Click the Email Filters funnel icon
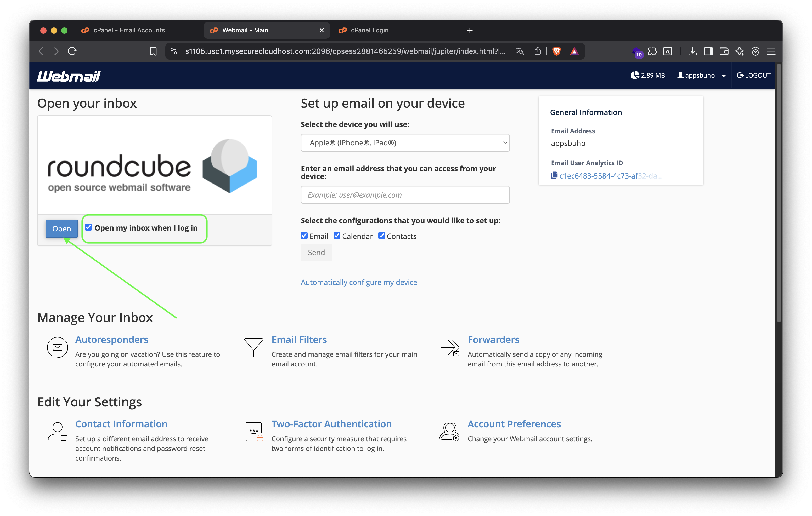This screenshot has height=516, width=812. (253, 347)
